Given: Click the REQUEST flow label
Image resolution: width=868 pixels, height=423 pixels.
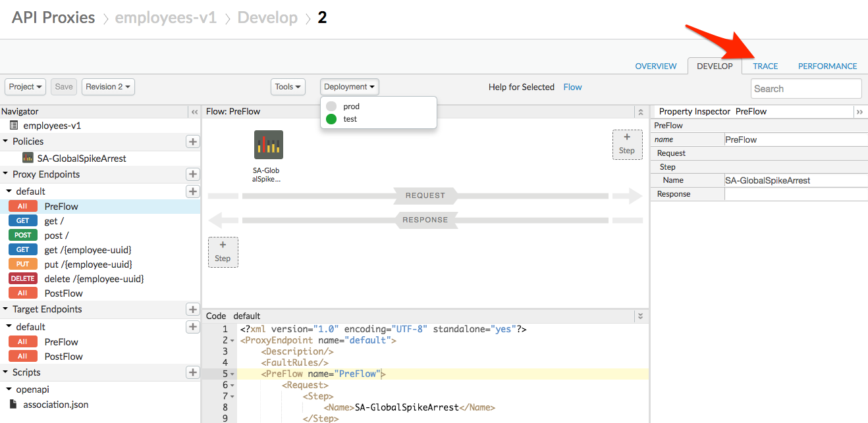Looking at the screenshot, I should tap(425, 195).
